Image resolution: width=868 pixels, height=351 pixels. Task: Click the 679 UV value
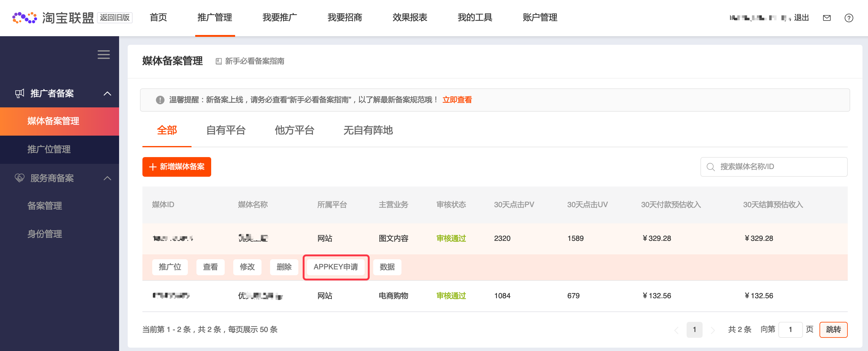[x=573, y=296]
